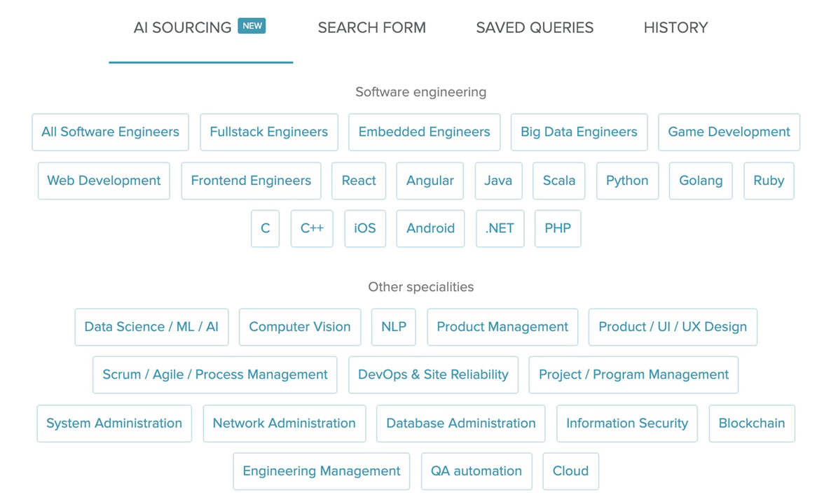Select DevOps & Site Reliability

click(x=434, y=375)
